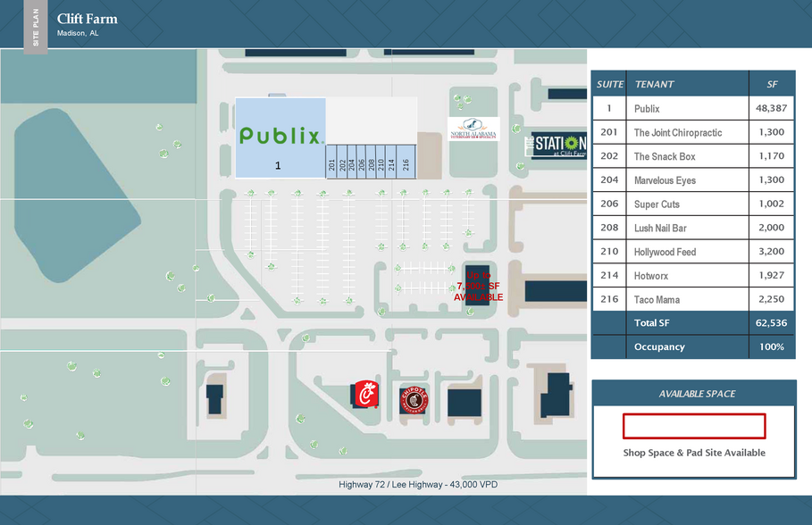812x525 pixels.
Task: Click Hollywood Feed in the tenant table
Action: click(665, 252)
